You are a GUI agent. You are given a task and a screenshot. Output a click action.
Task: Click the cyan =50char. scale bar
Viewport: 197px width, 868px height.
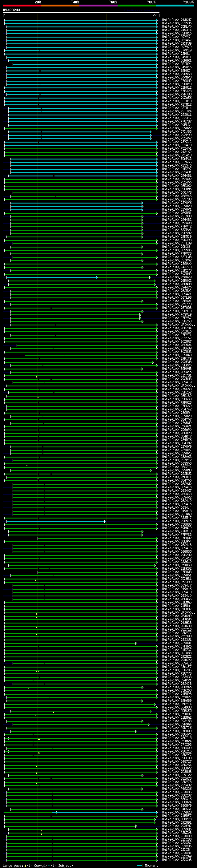tap(139, 866)
